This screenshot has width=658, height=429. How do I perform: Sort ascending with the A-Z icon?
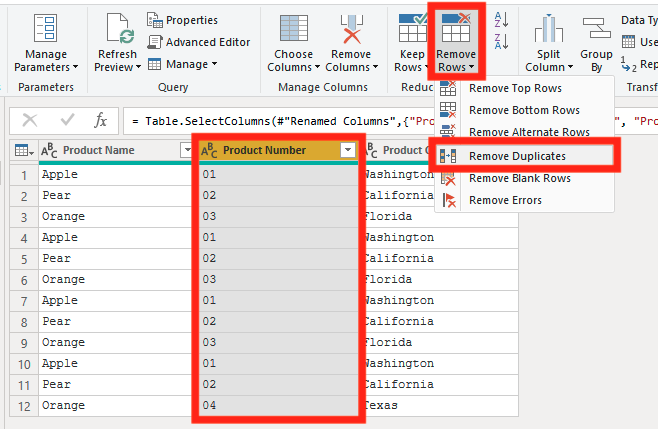tap(501, 19)
